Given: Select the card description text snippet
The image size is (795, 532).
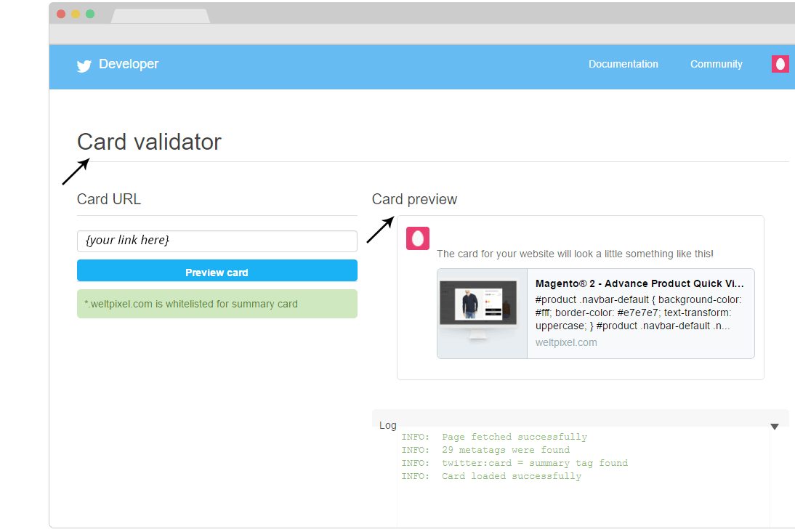Looking at the screenshot, I should [638, 313].
